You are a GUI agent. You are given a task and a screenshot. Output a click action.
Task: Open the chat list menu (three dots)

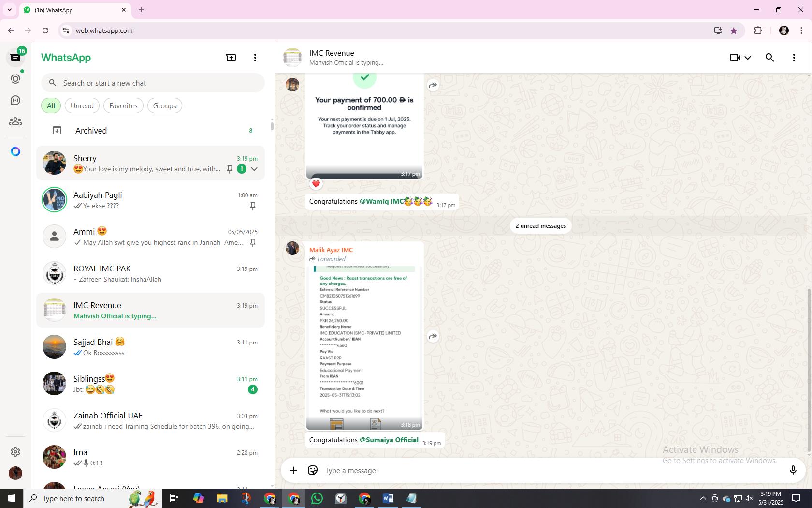tap(255, 58)
